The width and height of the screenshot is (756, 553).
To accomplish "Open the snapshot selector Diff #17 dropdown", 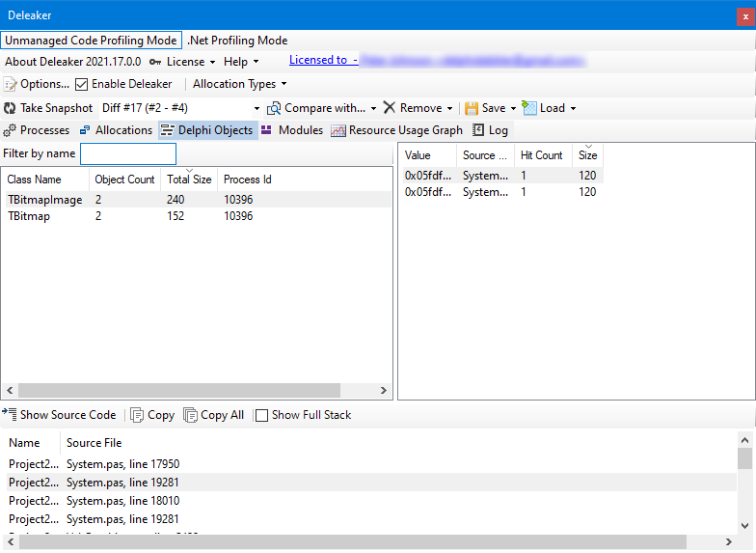I will point(256,108).
